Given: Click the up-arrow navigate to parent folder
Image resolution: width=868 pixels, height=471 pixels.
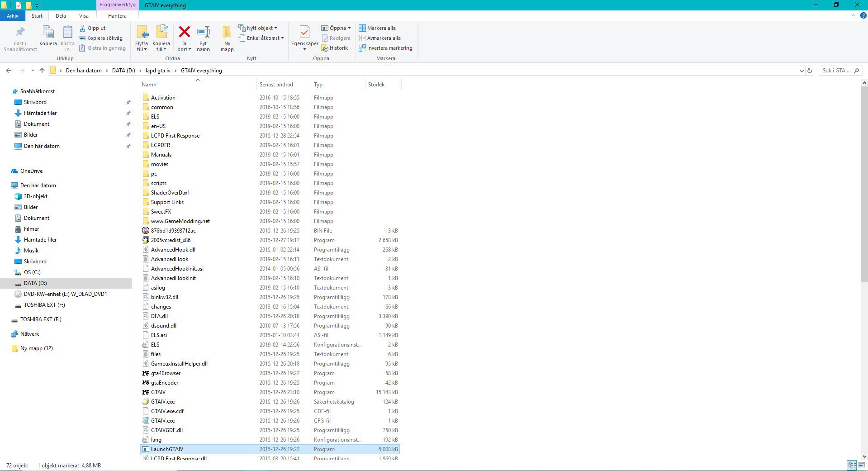Looking at the screenshot, I should pyautogui.click(x=42, y=71).
